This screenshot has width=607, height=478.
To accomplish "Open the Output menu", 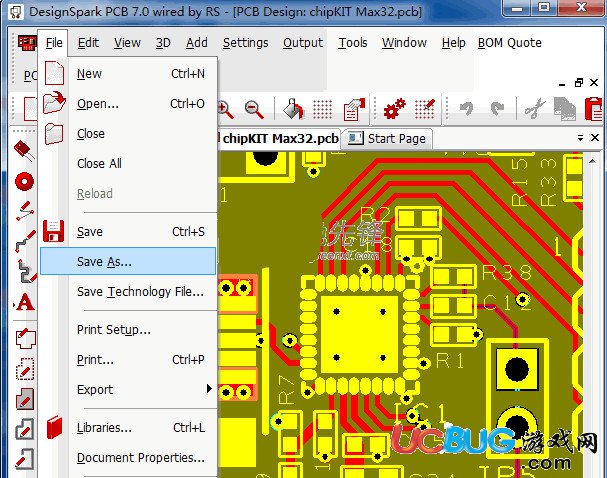I will click(x=303, y=43).
